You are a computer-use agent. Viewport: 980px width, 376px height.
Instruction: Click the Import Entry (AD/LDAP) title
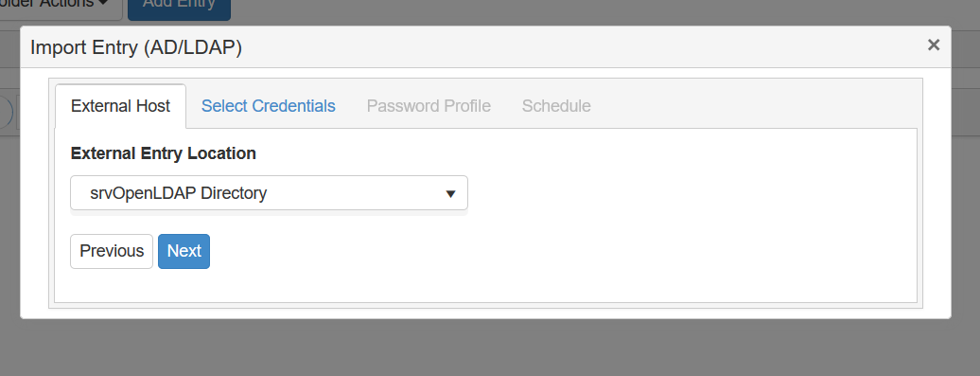point(135,47)
